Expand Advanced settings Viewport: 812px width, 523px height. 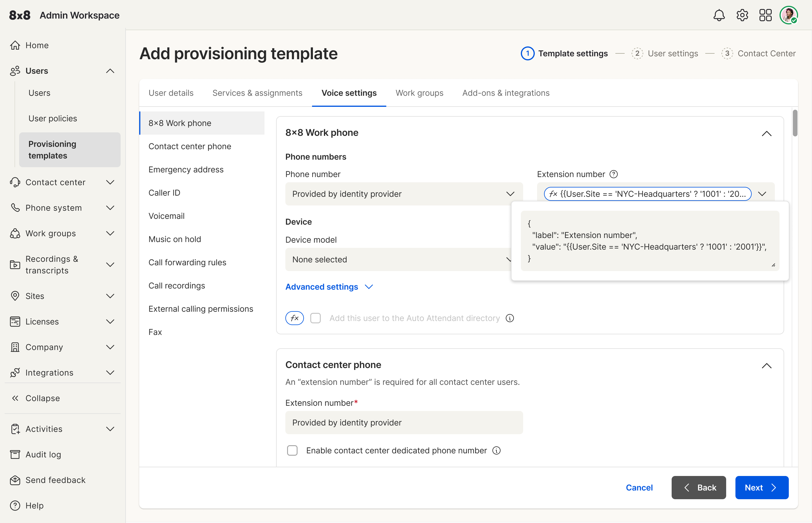tap(329, 287)
